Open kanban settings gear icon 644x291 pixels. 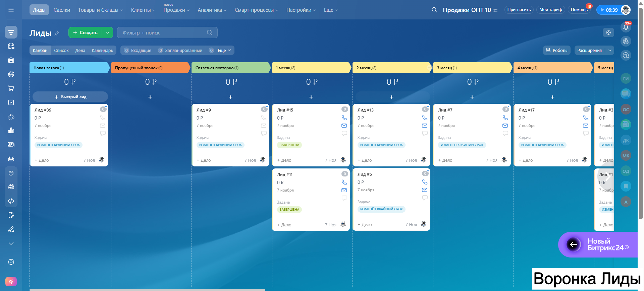point(608,32)
